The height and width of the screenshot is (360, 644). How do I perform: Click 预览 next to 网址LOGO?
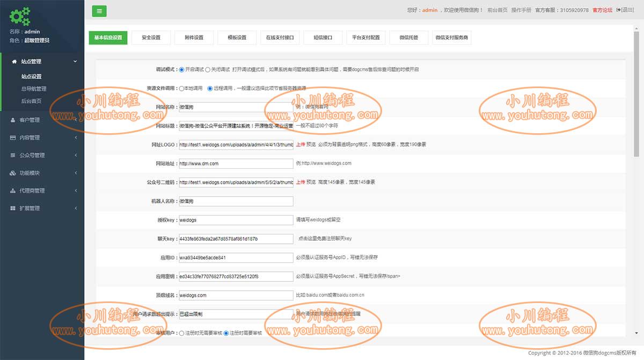click(311, 145)
